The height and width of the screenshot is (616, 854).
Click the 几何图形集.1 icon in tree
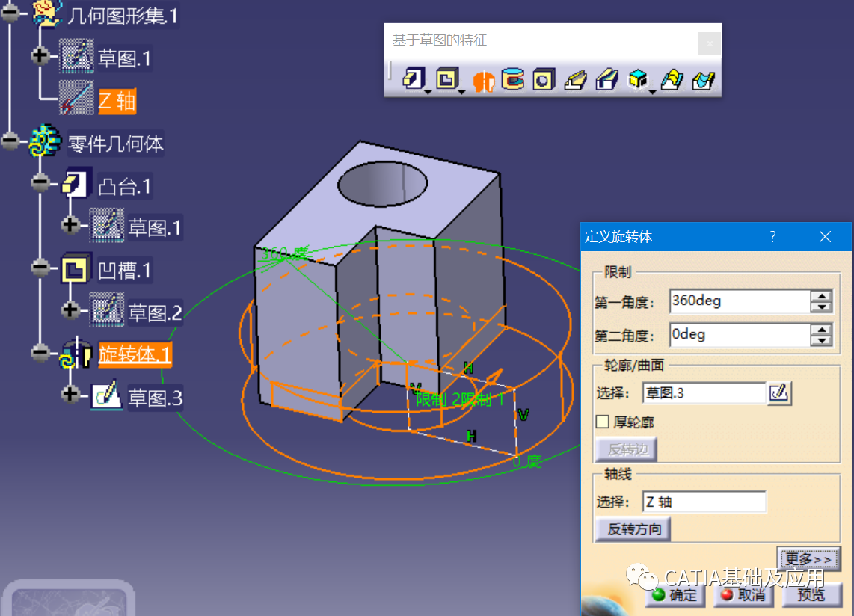pos(46,13)
